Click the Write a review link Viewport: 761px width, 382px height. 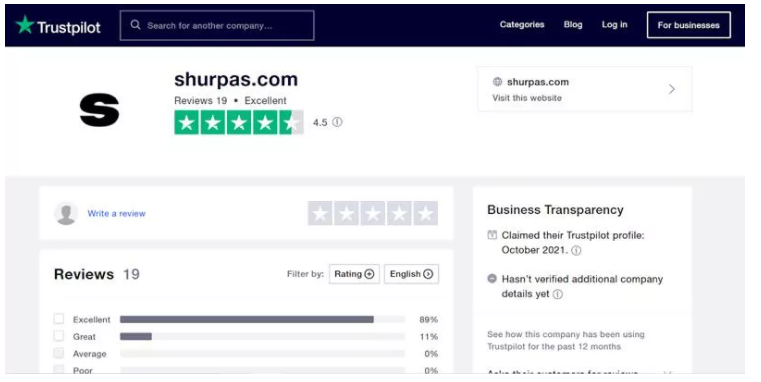click(x=116, y=214)
